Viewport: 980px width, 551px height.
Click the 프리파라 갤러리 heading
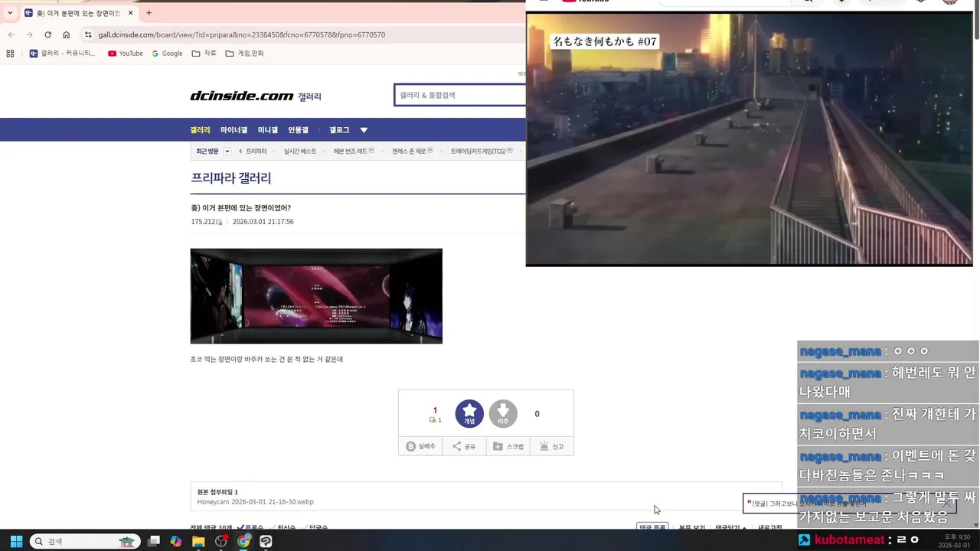point(230,178)
